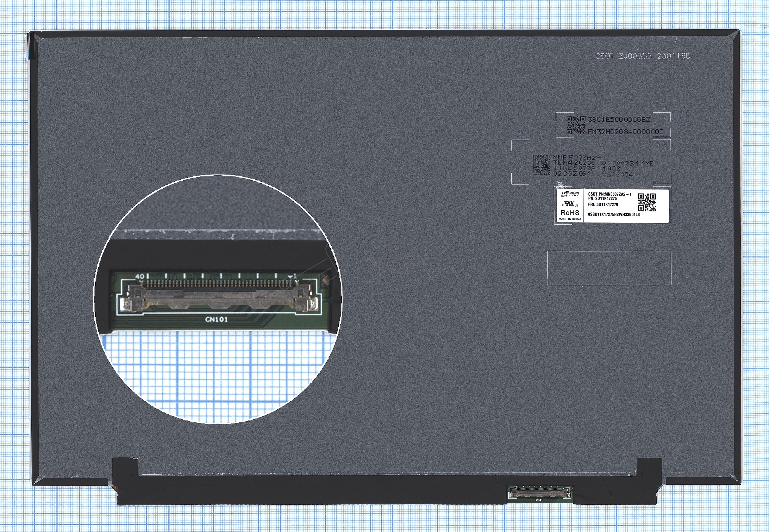This screenshot has width=769, height=532.
Task: Click the blue tab at the panel's top-left corner
Action: click(x=30, y=47)
